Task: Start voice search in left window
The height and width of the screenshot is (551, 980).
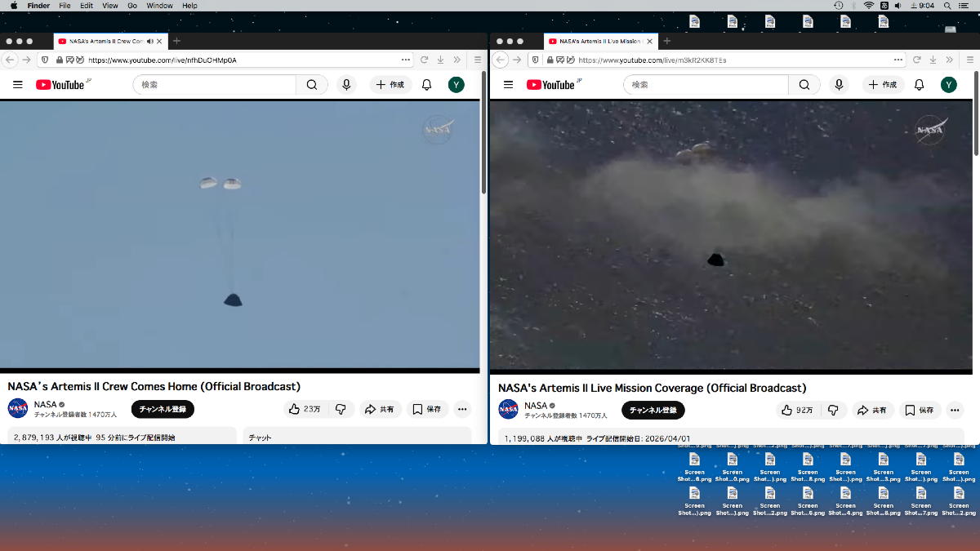Action: click(x=346, y=85)
